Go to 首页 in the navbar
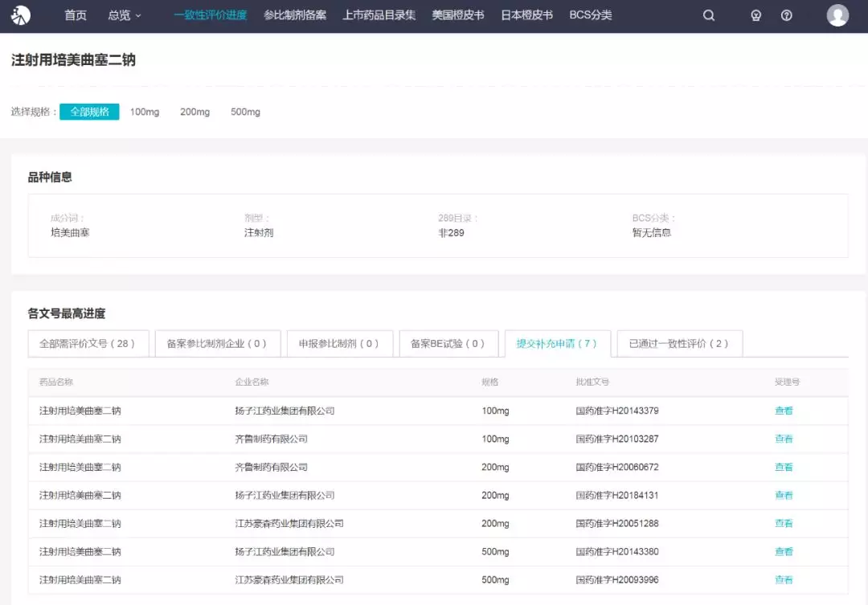Image resolution: width=868 pixels, height=605 pixels. click(x=76, y=15)
